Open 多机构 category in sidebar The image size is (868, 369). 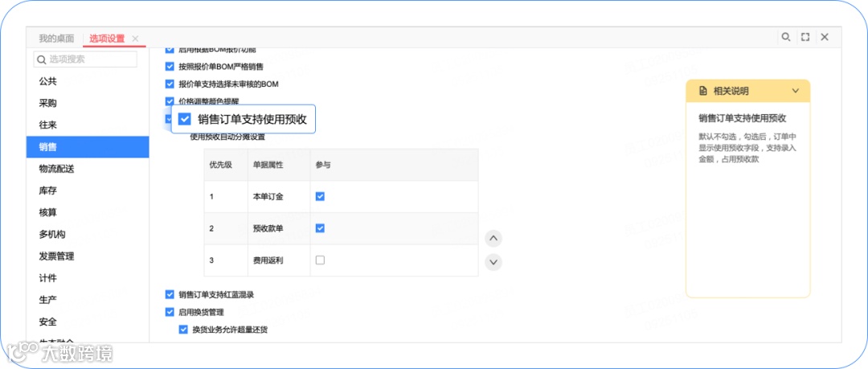point(88,235)
